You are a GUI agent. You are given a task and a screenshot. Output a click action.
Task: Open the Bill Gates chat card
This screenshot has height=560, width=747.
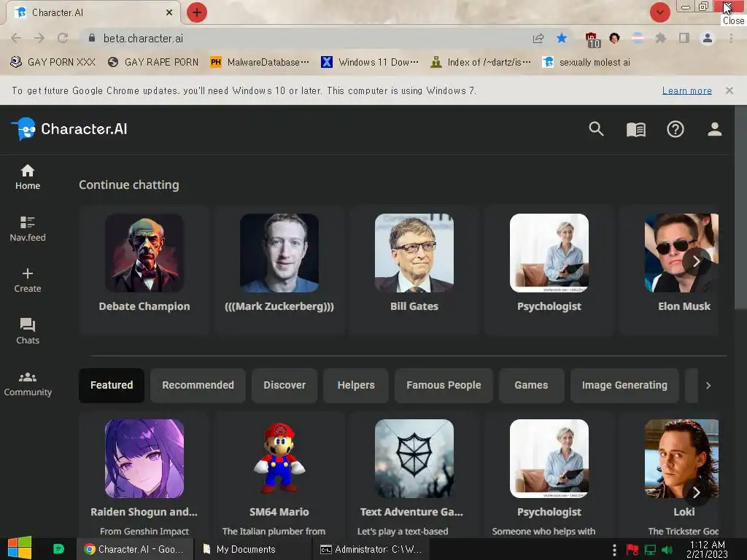[414, 270]
